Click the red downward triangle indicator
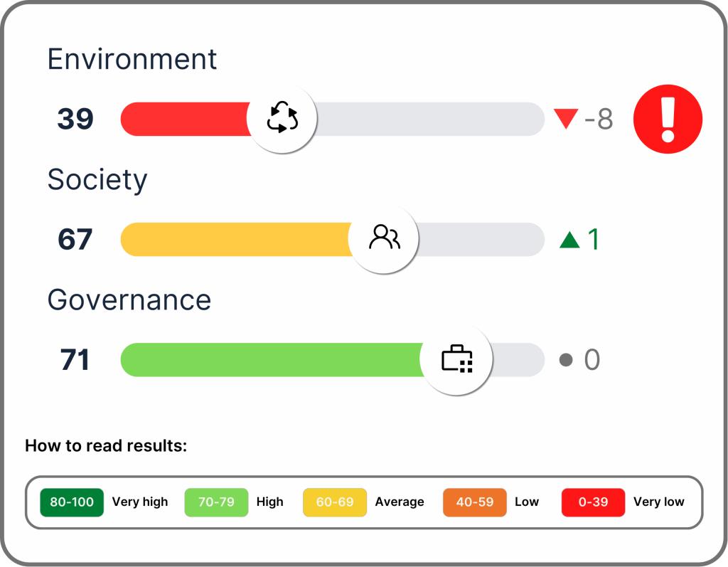Screen dimensions: 728x567 coord(566,119)
